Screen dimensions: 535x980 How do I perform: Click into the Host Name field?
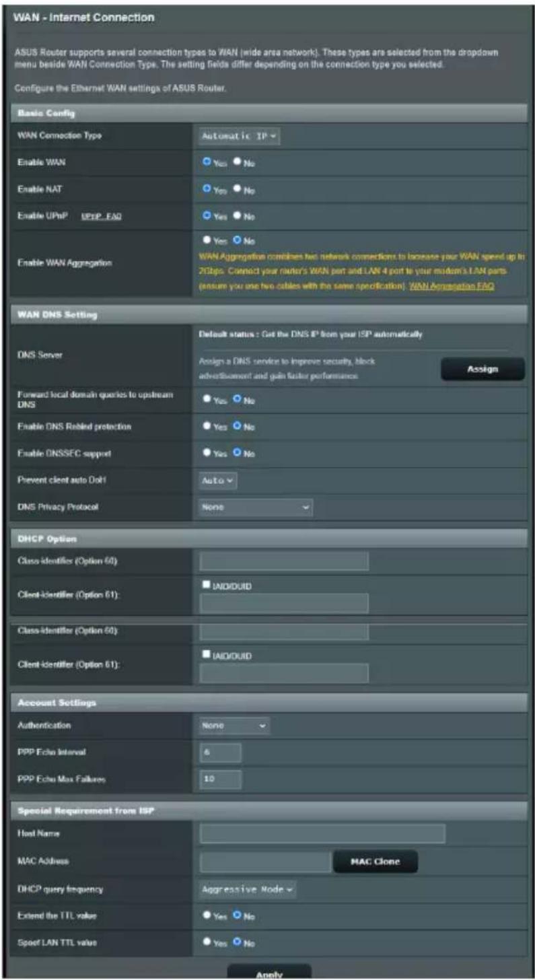322,833
